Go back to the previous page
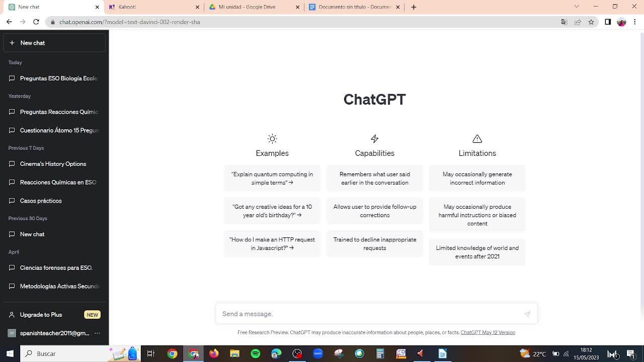 click(x=9, y=22)
